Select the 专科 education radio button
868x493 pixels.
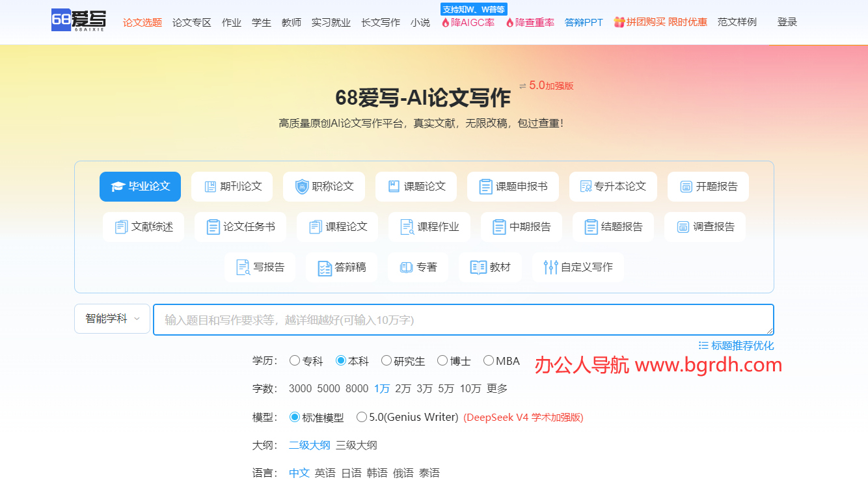[x=295, y=360]
